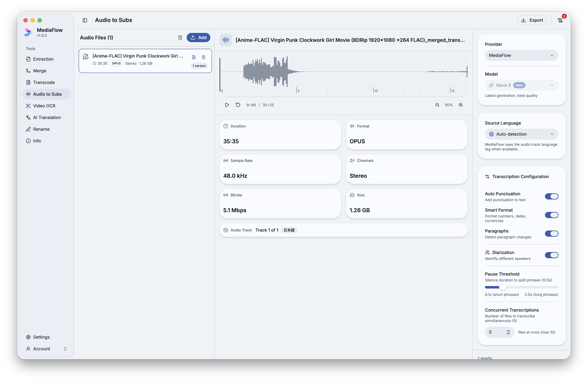Open the Provider MediaFlow dropdown
Image resolution: width=588 pixels, height=382 pixels.
pyautogui.click(x=522, y=55)
